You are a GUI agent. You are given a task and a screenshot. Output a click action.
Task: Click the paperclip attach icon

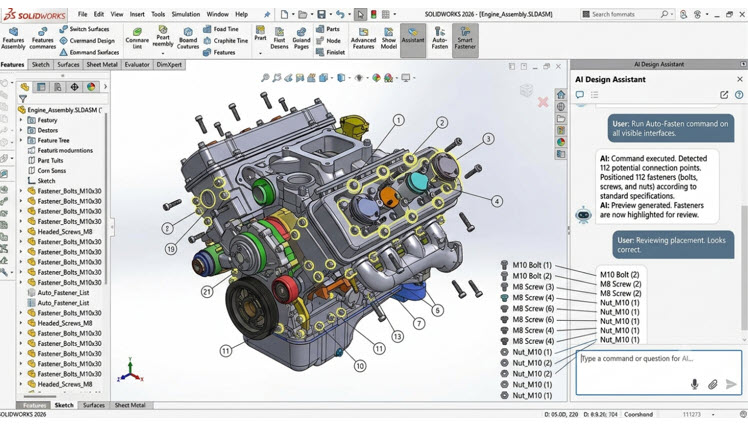pos(713,384)
